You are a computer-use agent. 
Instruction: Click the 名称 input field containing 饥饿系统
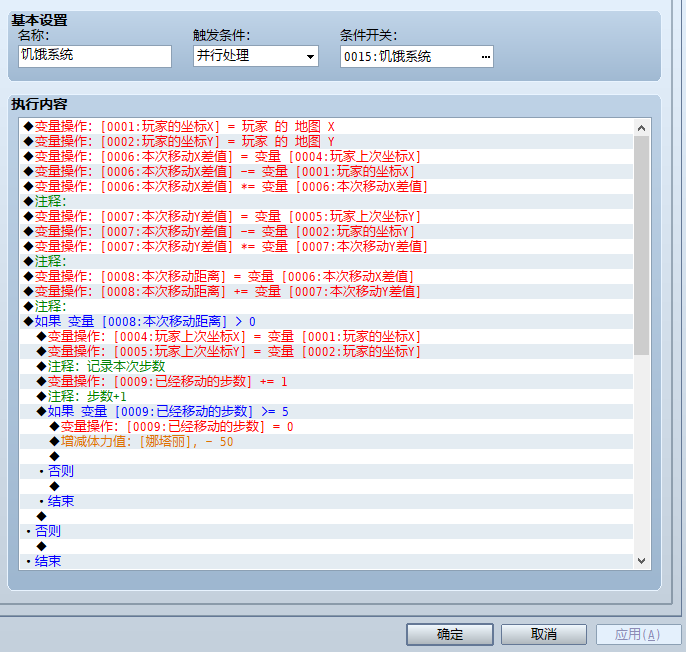point(94,56)
